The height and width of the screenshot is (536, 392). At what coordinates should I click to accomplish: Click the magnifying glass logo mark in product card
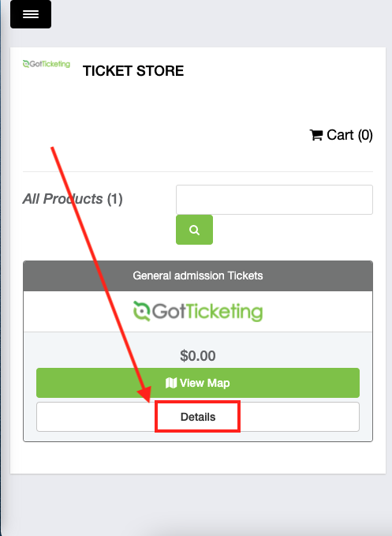141,311
